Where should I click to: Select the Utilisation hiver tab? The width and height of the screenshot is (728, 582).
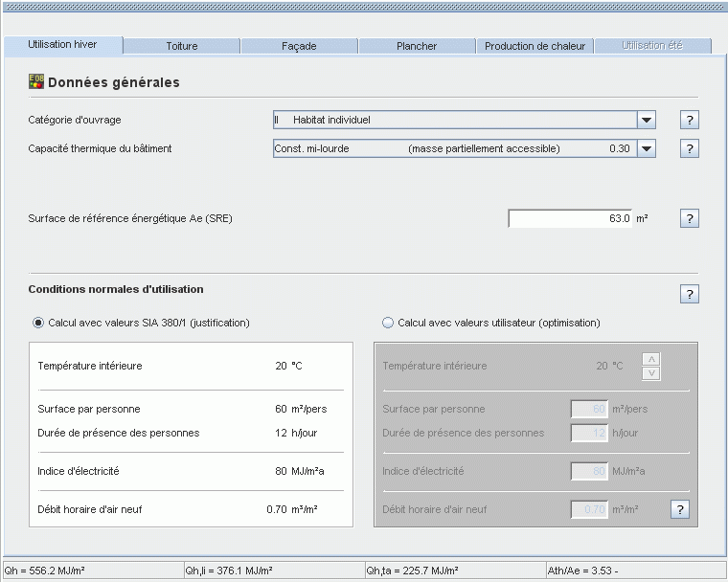pos(63,45)
